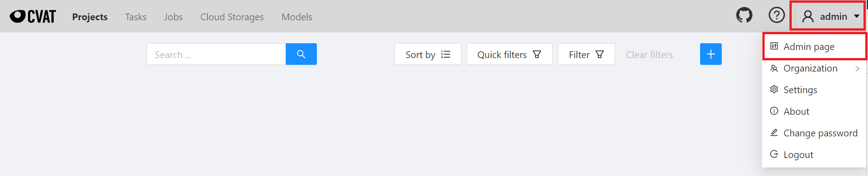
Task: Click the blue search magnifier button
Action: 301,54
